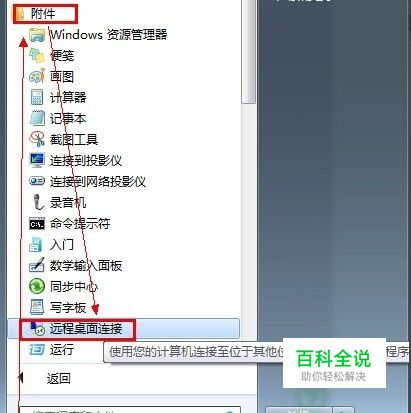Select 远程桌面连接 menu entry
This screenshot has height=413, width=411.
tap(123, 329)
